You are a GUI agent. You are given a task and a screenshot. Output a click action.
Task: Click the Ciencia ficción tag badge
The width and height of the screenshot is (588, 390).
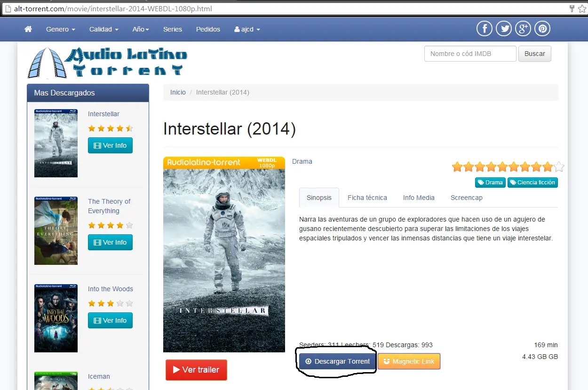(532, 183)
